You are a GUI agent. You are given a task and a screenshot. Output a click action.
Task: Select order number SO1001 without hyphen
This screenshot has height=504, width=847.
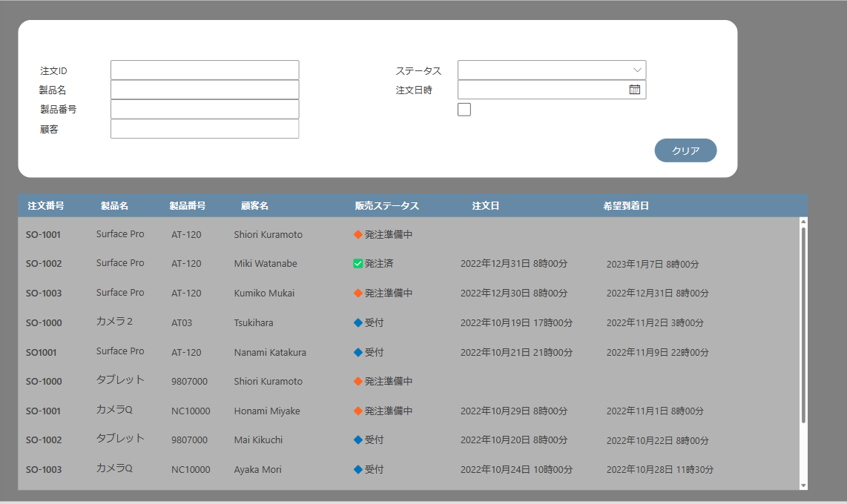point(41,352)
